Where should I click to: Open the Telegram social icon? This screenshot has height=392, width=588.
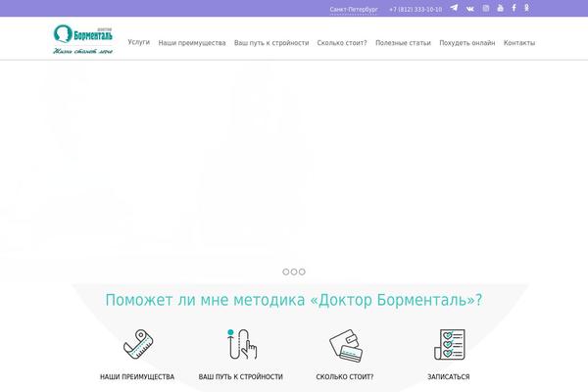(454, 8)
